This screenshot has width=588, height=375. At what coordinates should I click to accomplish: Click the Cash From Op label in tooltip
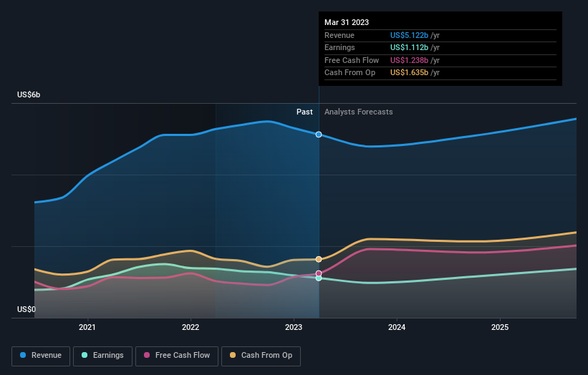click(350, 73)
